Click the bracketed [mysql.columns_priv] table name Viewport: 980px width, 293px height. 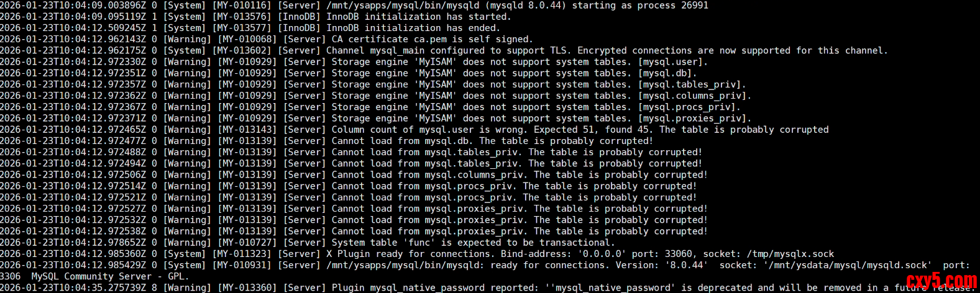[x=695, y=96]
